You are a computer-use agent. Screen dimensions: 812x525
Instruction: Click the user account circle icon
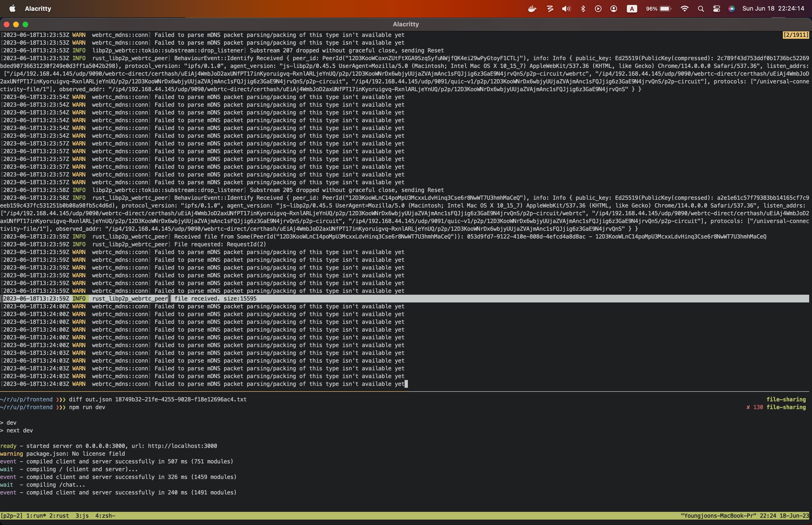(x=614, y=9)
